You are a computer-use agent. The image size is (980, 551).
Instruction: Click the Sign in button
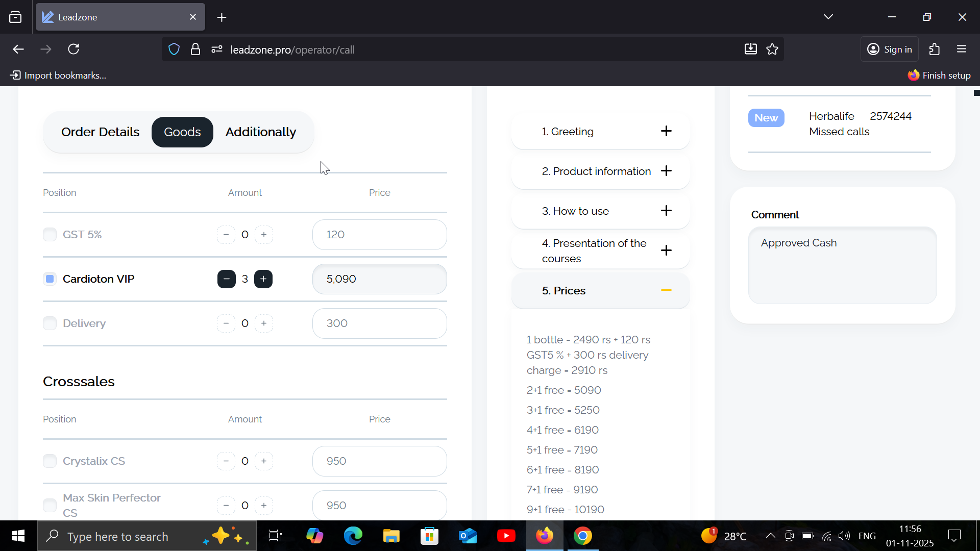890,49
